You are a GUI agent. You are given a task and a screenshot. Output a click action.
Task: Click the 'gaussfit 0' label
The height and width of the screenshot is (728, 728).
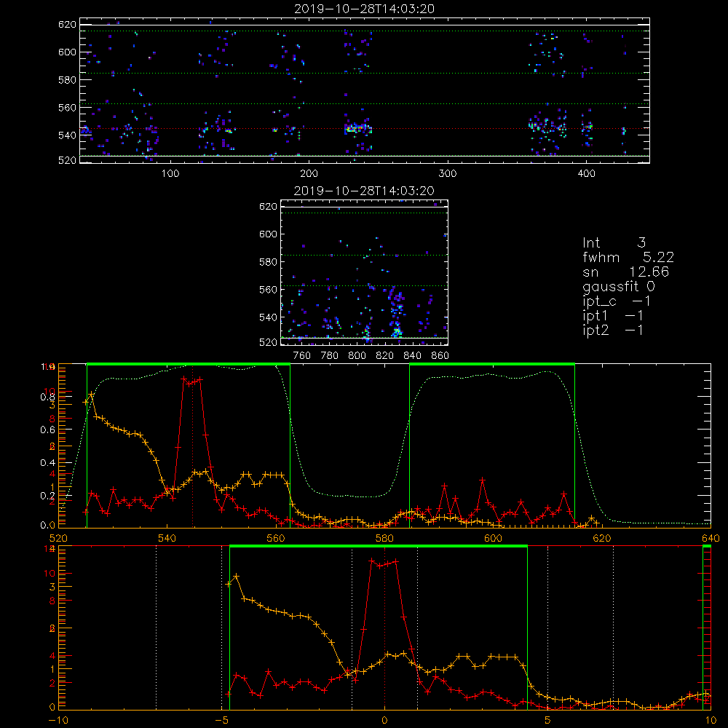(619, 286)
